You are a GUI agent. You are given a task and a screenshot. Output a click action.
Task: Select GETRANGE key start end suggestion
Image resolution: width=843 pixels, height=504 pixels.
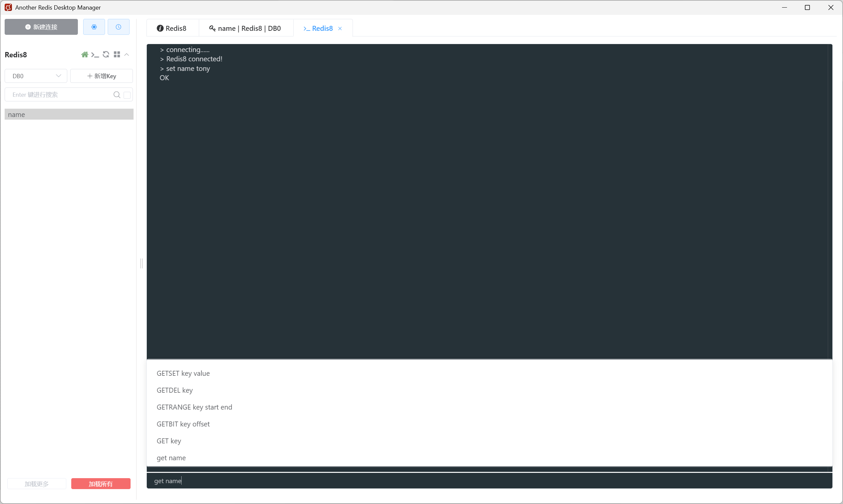coord(194,407)
